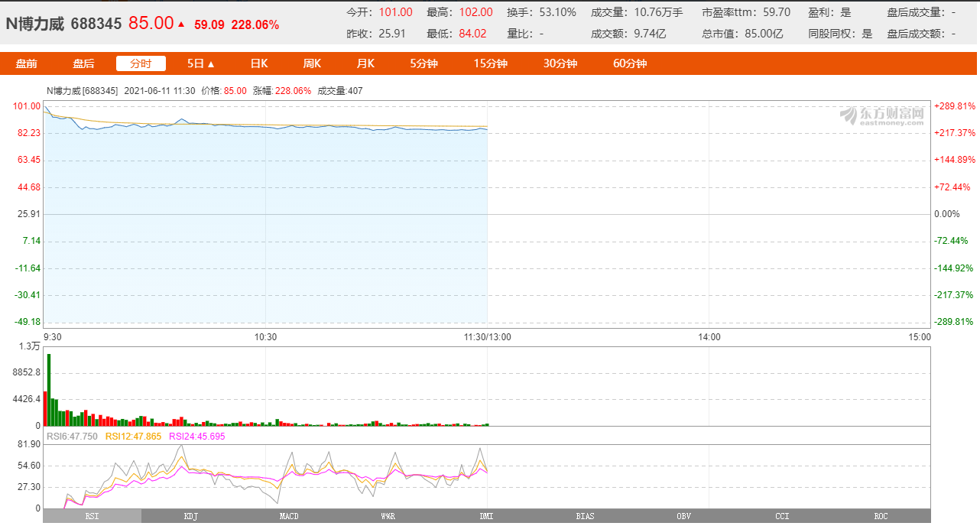Show the BIAS indicator
This screenshot has width=980, height=526.
tap(585, 517)
